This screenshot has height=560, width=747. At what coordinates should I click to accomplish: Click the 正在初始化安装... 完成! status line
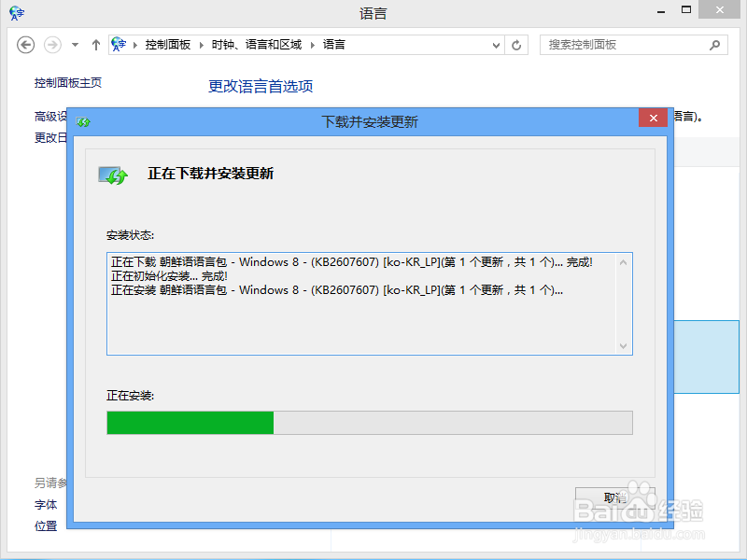click(169, 275)
